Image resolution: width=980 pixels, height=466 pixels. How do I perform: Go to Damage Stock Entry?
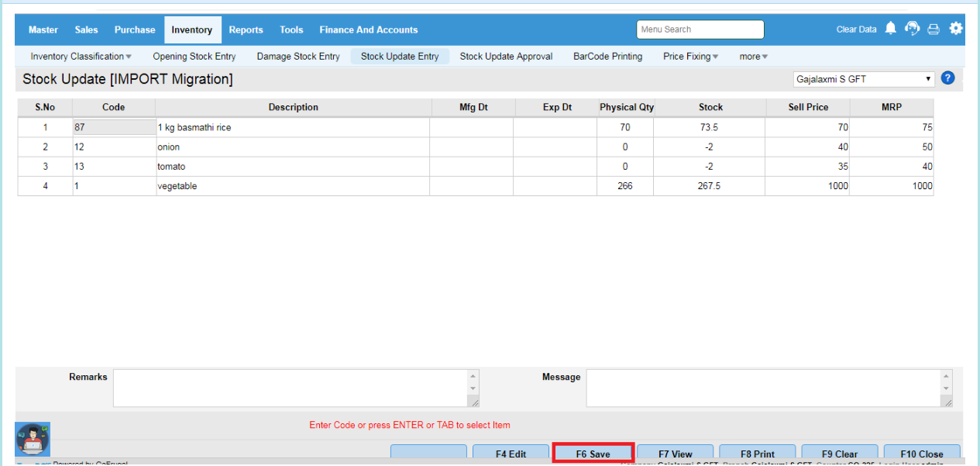tap(298, 57)
